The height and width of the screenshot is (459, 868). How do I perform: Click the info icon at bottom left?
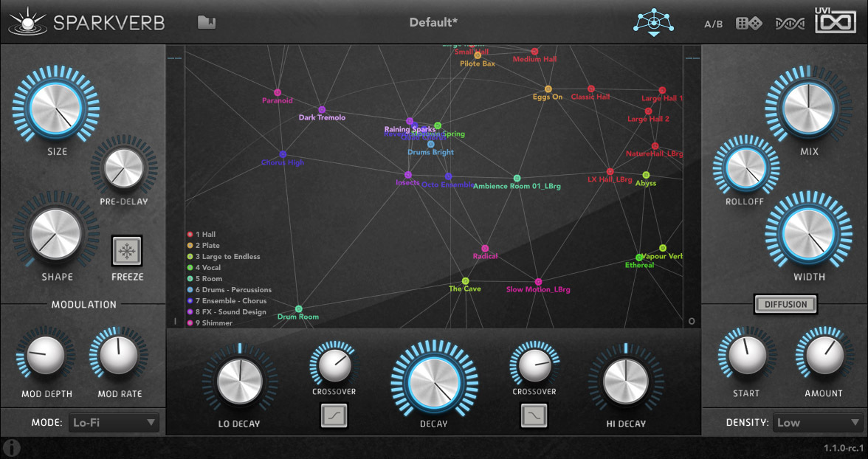tap(12, 447)
